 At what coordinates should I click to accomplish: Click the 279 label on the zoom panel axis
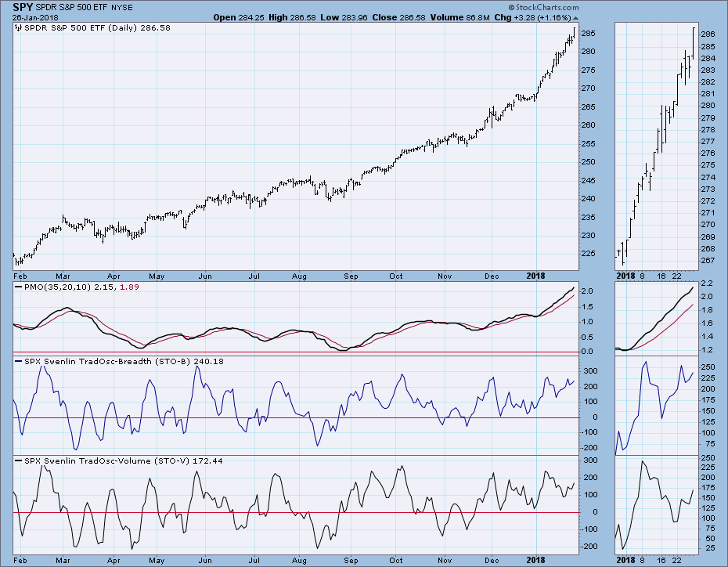pyautogui.click(x=708, y=118)
